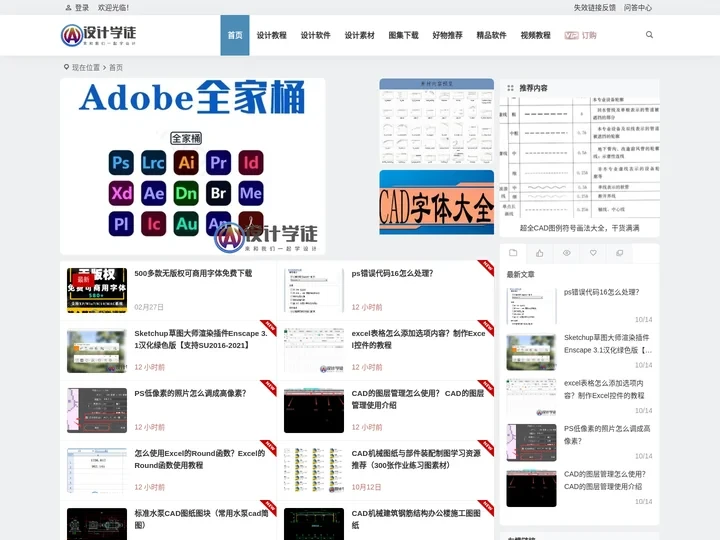The height and width of the screenshot is (540, 720).
Task: Open PS低像素的照片怎么调成高像素 article in main list
Action: point(190,393)
